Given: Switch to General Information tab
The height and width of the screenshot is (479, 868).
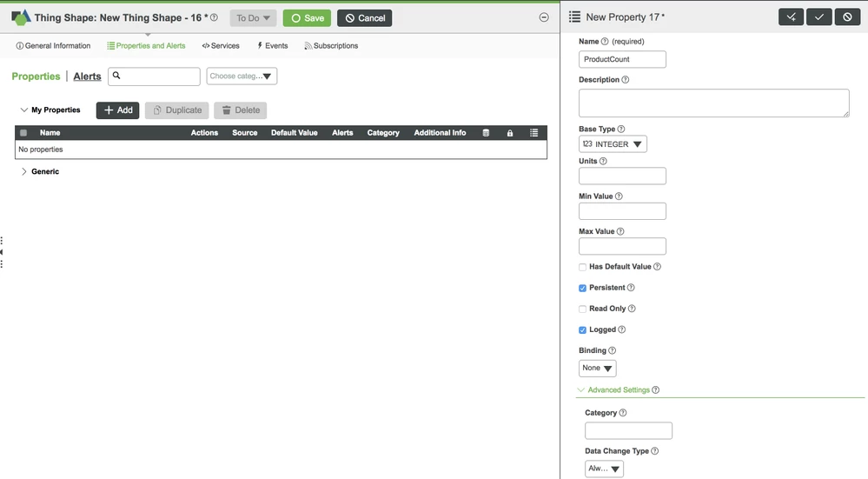Looking at the screenshot, I should point(53,46).
